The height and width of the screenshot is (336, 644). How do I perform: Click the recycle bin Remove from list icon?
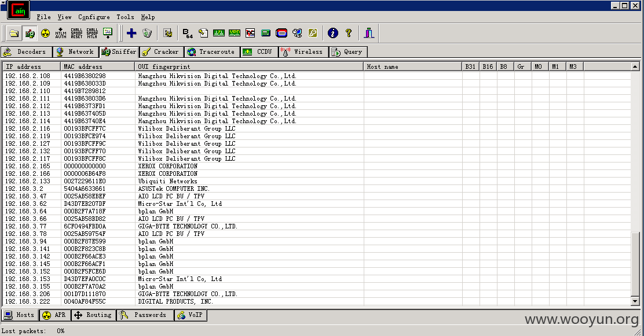tap(147, 33)
